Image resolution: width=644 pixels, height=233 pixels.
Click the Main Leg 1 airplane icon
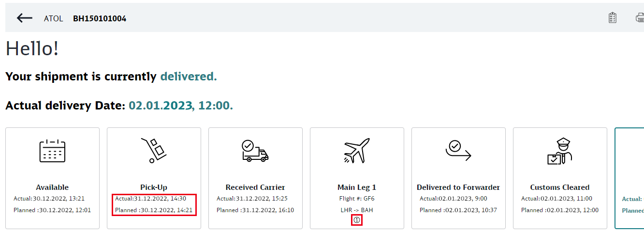357,151
